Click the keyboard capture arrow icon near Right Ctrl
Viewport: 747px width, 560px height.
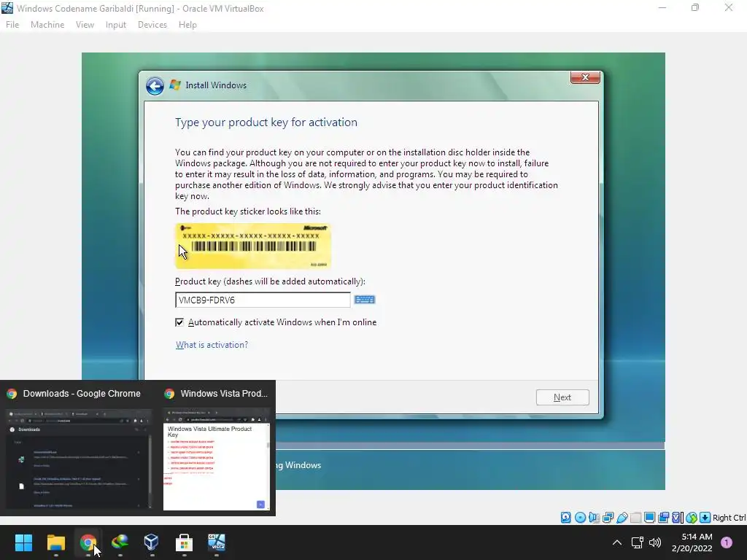[705, 517]
